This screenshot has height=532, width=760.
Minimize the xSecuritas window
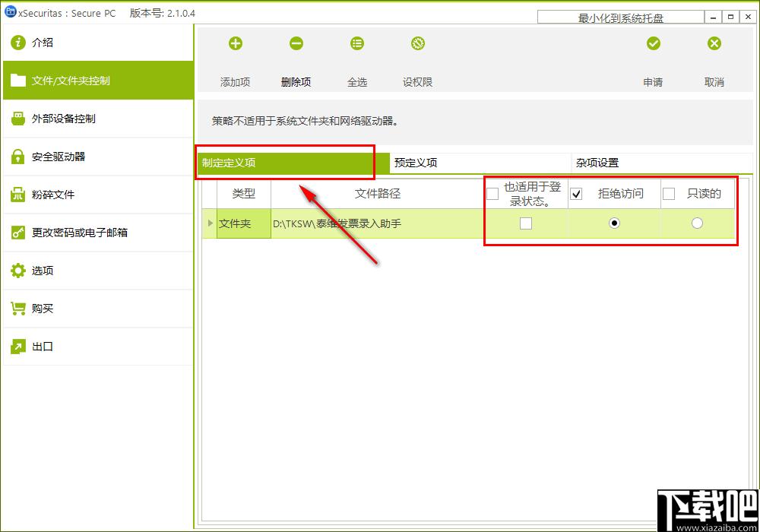pos(713,17)
